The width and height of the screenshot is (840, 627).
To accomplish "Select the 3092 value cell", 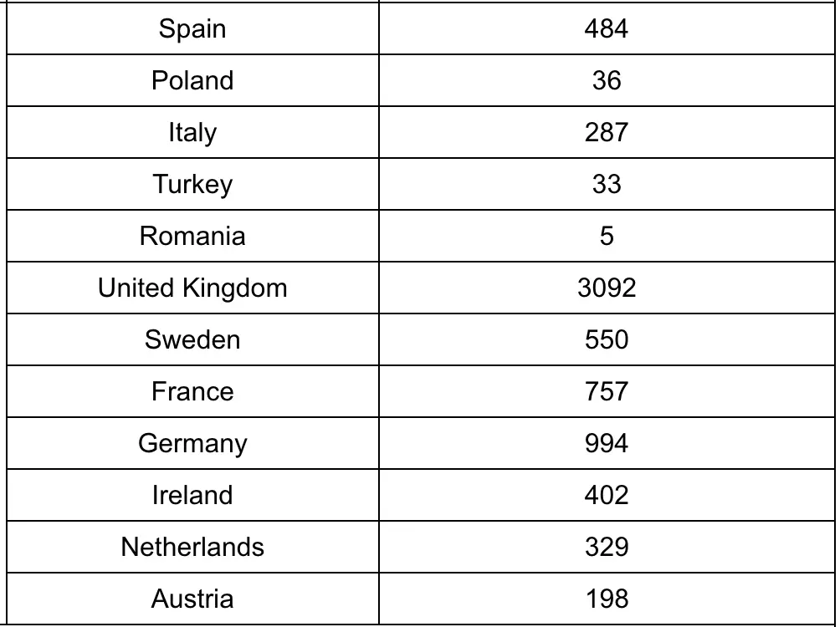I will [x=607, y=288].
